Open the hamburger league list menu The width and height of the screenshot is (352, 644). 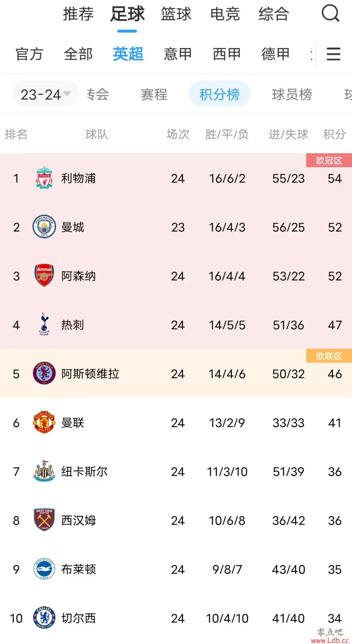click(x=333, y=54)
